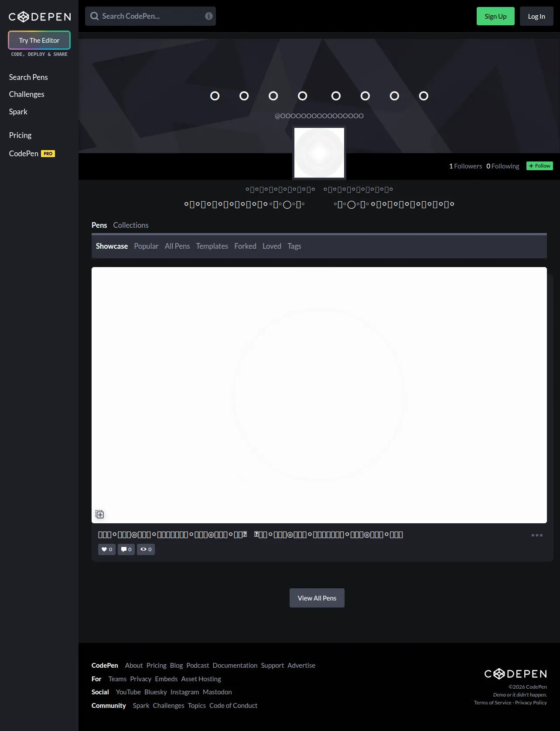Open the Bluesky footer link

pos(156,692)
